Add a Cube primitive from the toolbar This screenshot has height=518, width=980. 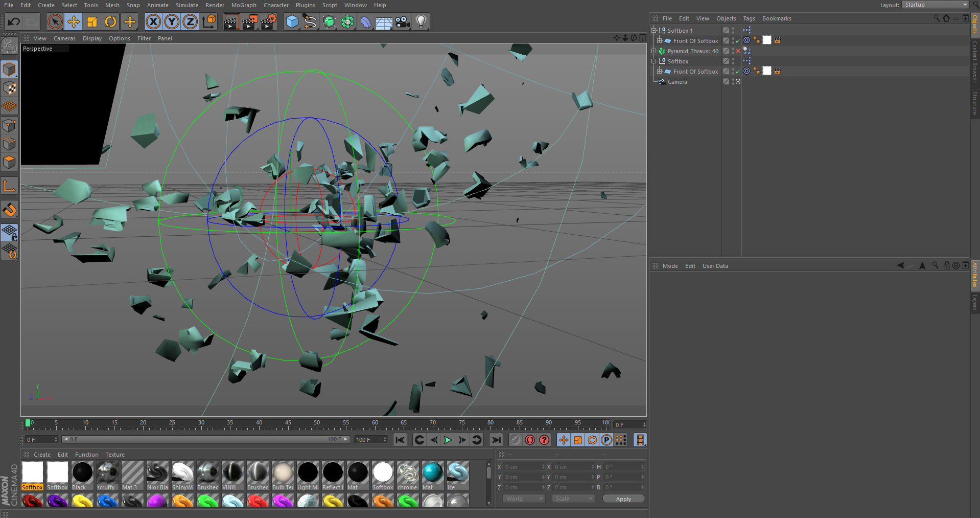click(x=292, y=21)
